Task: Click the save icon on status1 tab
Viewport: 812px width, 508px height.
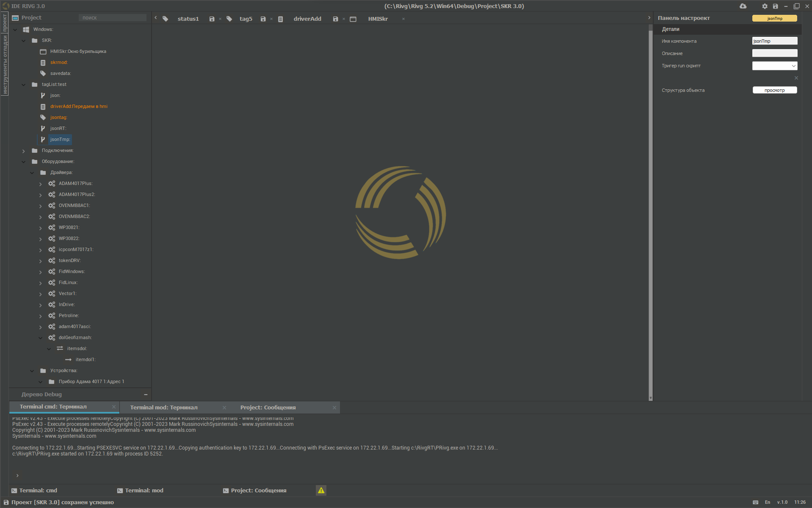Action: pyautogui.click(x=212, y=19)
